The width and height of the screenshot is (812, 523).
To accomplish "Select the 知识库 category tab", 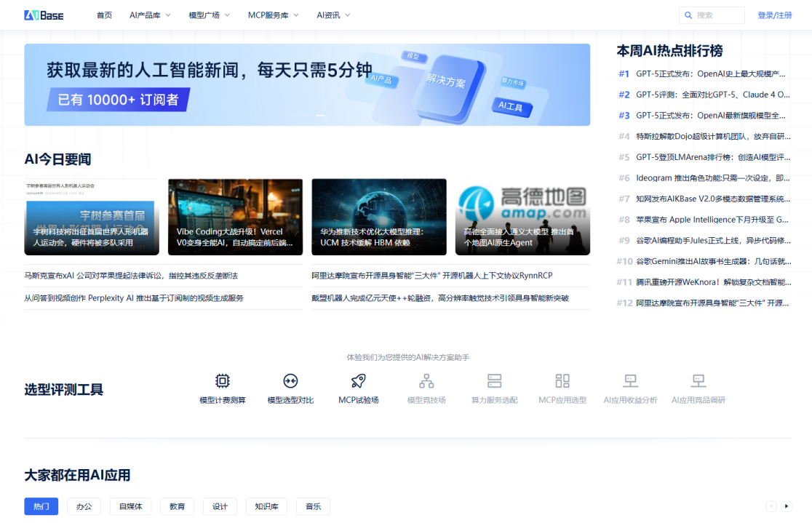I will (x=267, y=506).
